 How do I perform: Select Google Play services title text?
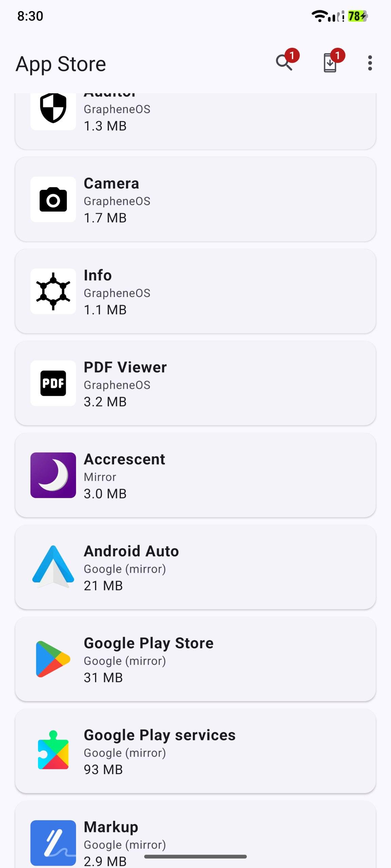pos(160,735)
